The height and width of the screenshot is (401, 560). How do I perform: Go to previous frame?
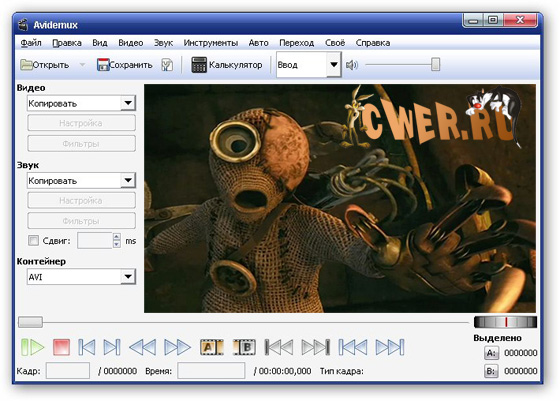pos(87,347)
